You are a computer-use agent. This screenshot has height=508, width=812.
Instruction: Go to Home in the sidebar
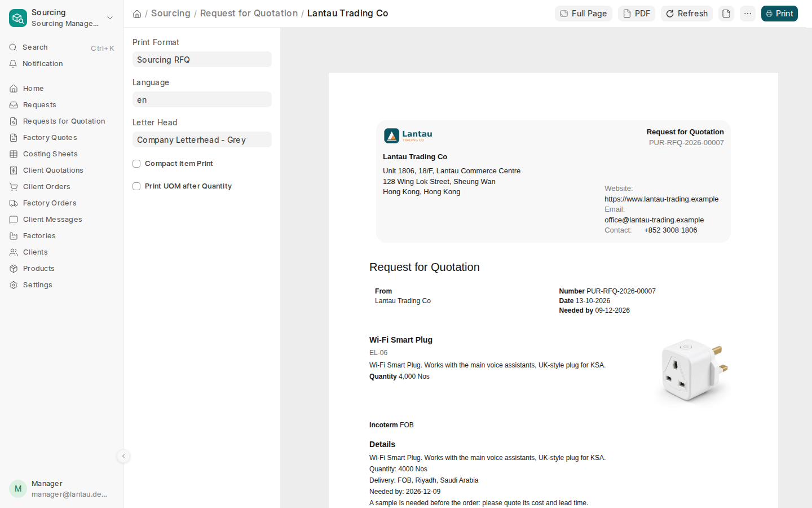pos(61,89)
